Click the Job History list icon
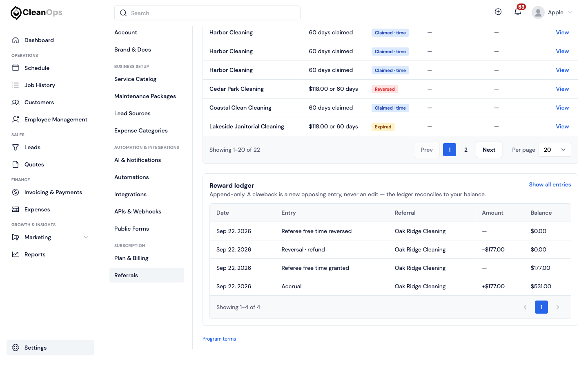Viewport: 588px width, 368px height. click(x=16, y=85)
